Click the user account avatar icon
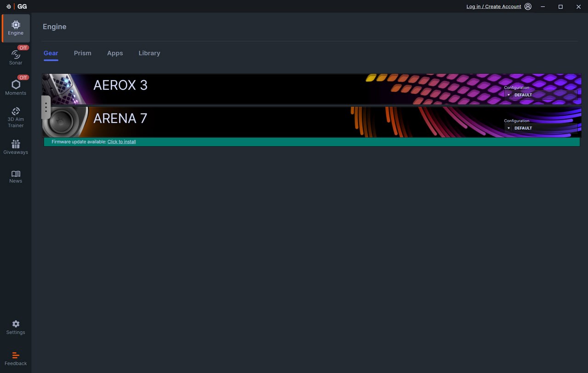588x373 pixels. coord(528,6)
